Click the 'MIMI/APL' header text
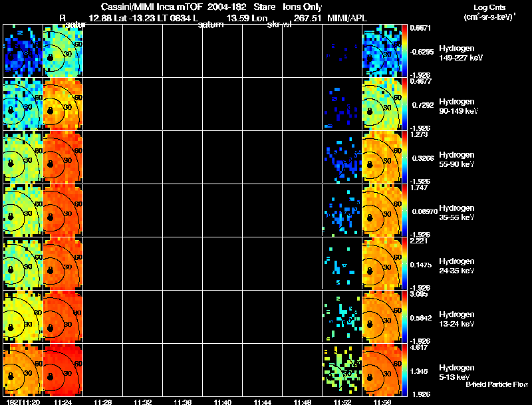532x405 pixels. click(347, 18)
